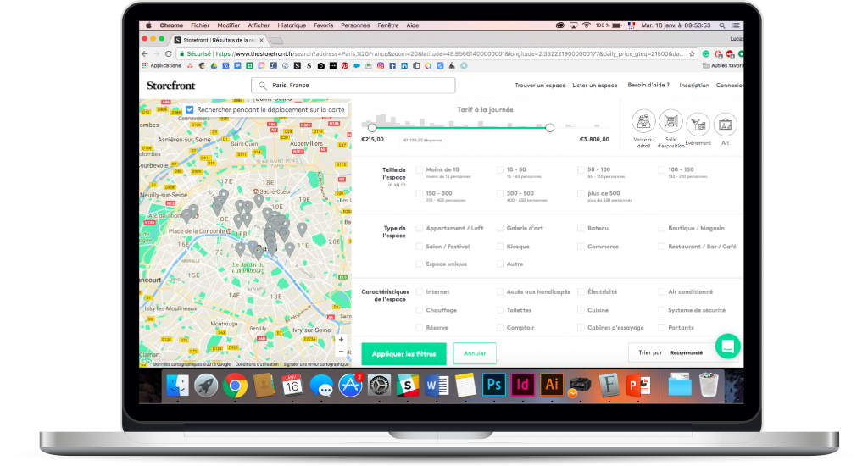
Task: Enable the Galerie d'art space type checkbox
Action: tap(500, 228)
